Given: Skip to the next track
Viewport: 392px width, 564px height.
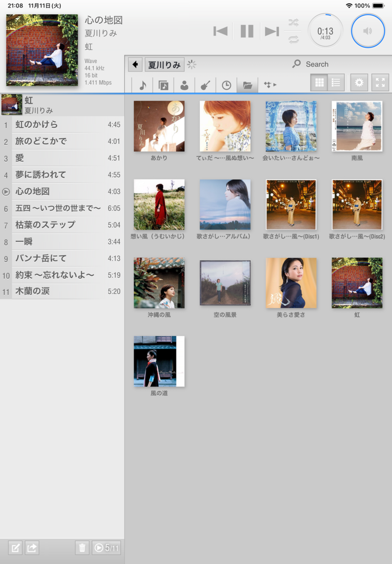Looking at the screenshot, I should (272, 31).
